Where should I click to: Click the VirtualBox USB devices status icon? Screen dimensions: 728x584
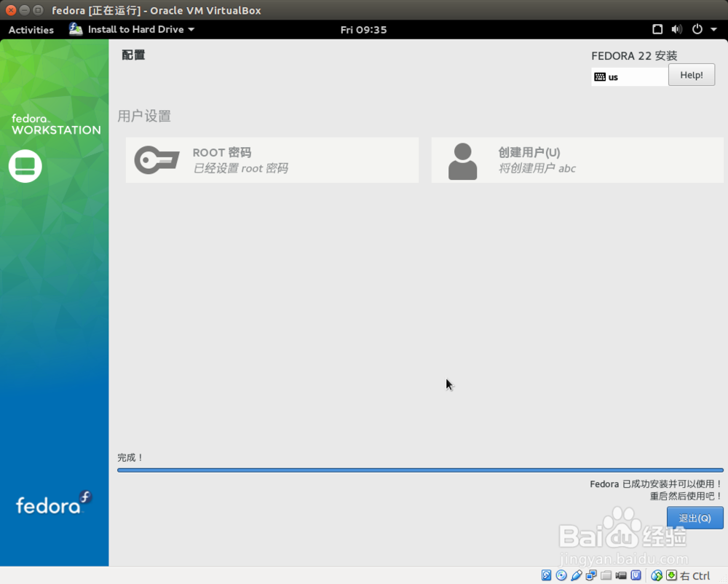(x=576, y=576)
